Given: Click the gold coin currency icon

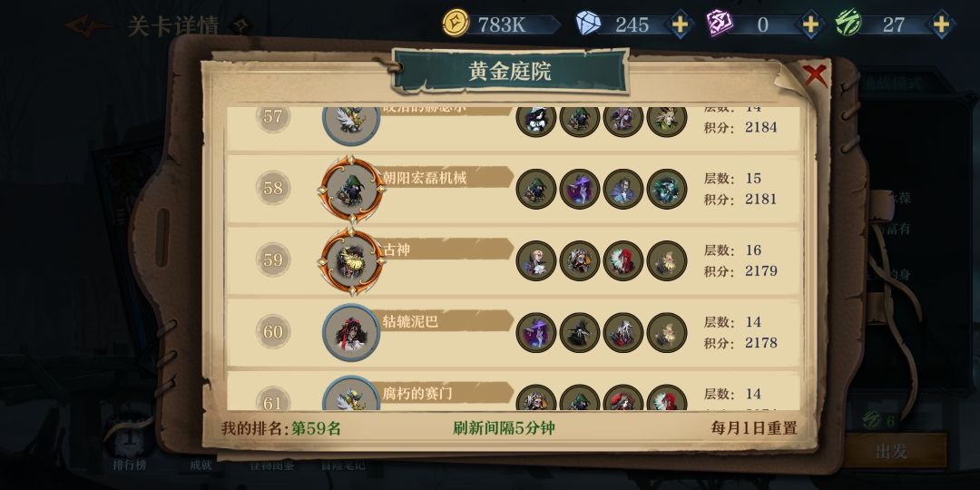Looking at the screenshot, I should (x=456, y=24).
